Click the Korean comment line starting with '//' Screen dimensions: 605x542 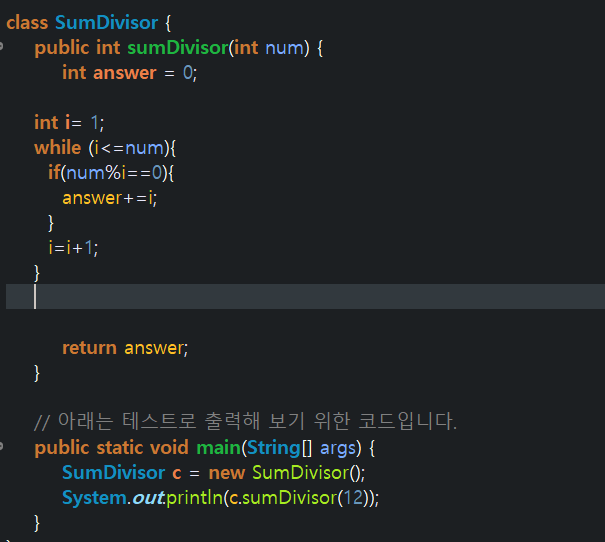[x=246, y=421]
